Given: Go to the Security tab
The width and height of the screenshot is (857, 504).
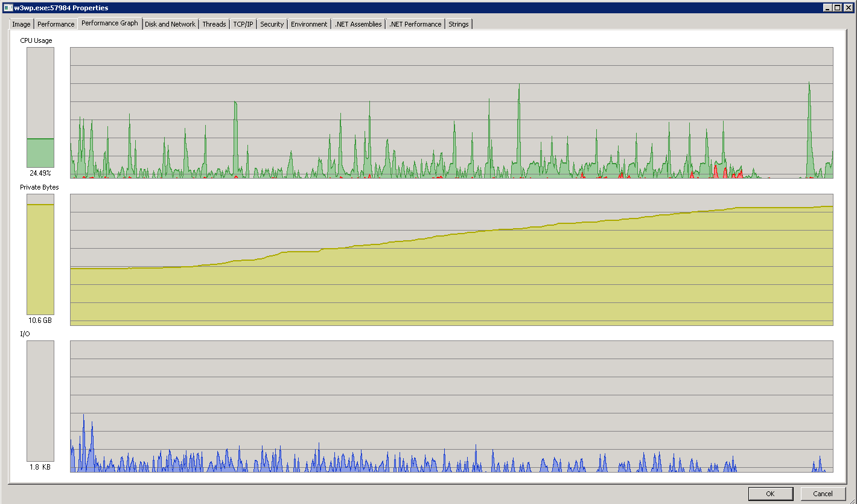Looking at the screenshot, I should (x=272, y=24).
